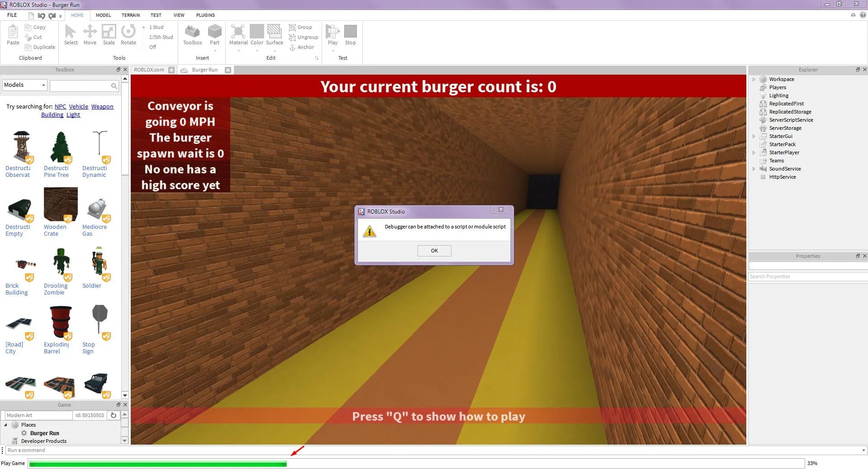The width and height of the screenshot is (868, 470).
Task: Click the Cut scissors icon
Action: click(x=28, y=37)
